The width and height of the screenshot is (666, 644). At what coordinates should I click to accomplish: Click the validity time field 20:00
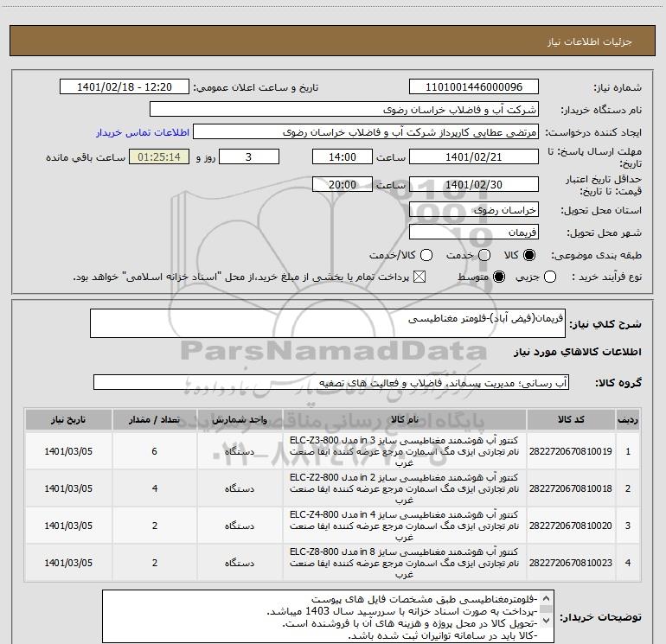343,185
